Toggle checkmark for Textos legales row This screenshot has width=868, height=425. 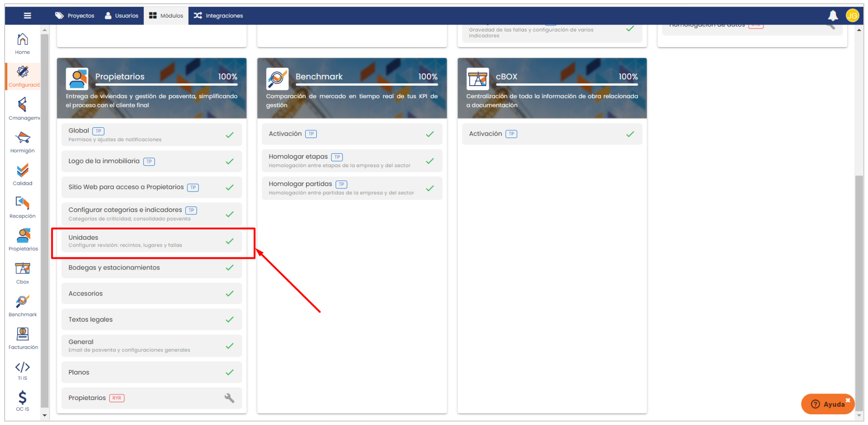tap(229, 319)
